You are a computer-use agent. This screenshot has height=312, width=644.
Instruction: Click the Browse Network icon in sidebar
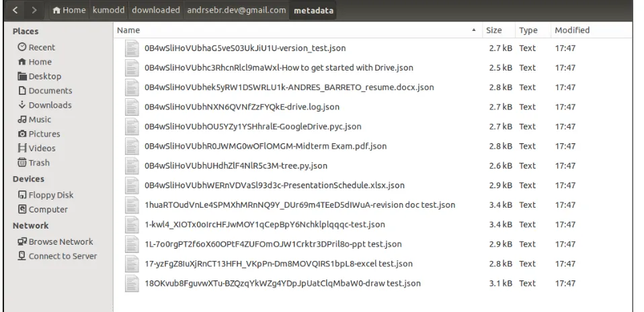(22, 241)
